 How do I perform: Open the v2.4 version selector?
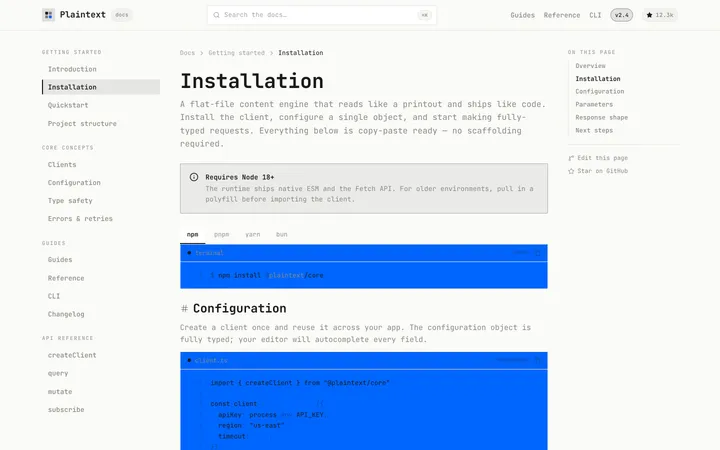tap(621, 15)
